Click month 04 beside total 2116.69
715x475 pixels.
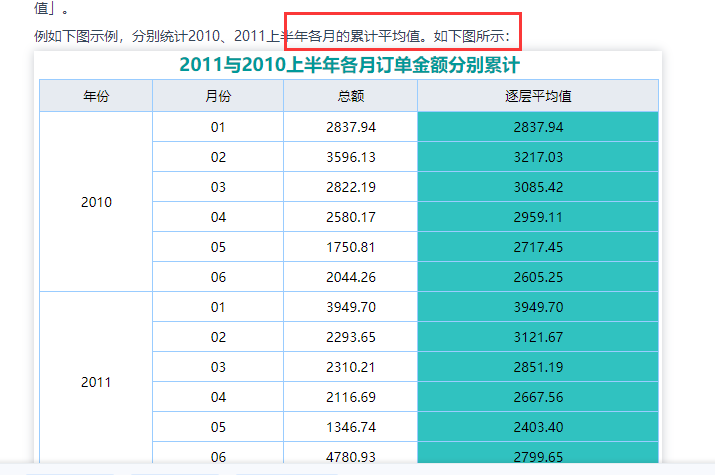pos(218,397)
